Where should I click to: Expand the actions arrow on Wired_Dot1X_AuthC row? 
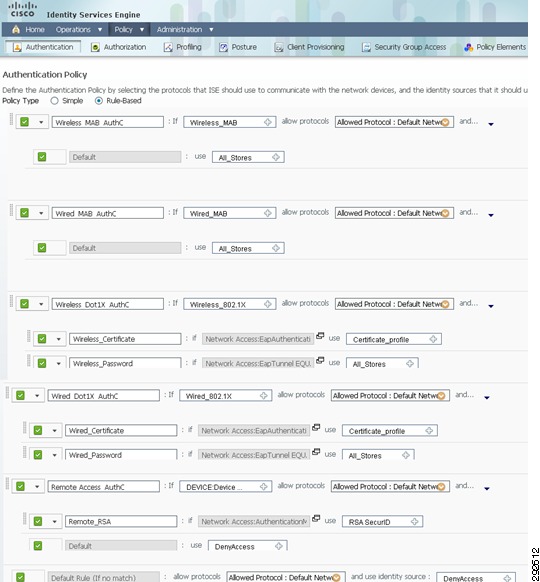point(487,398)
